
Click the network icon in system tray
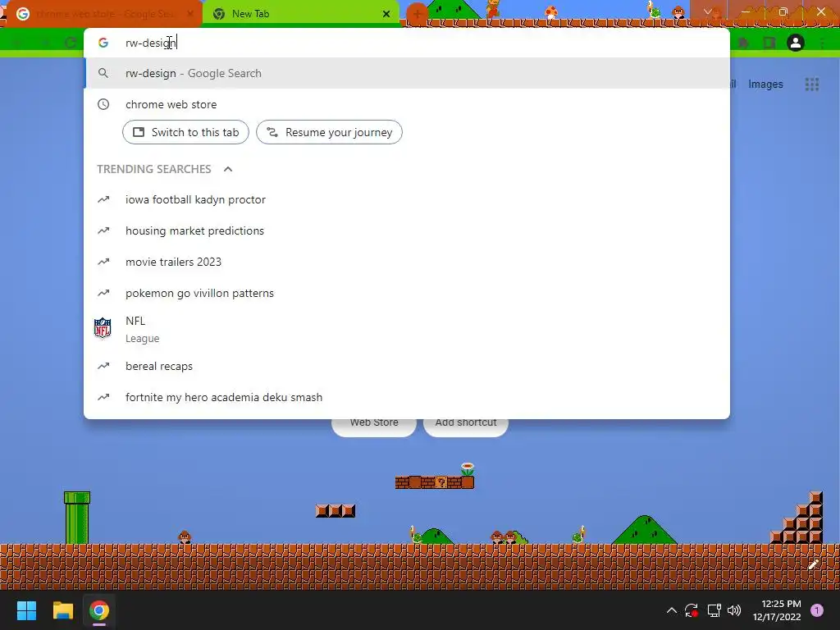click(714, 610)
